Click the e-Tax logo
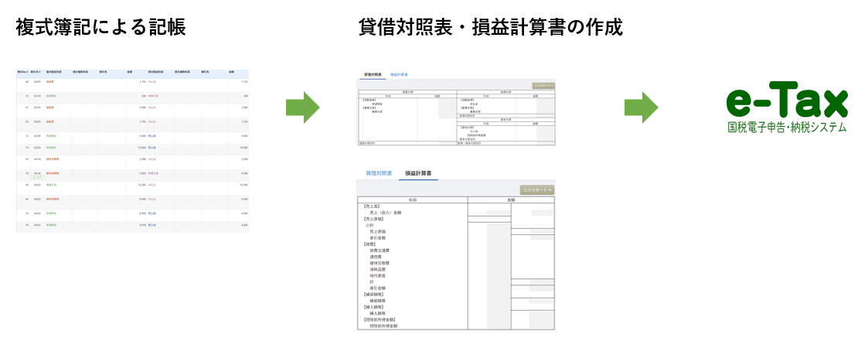Screen dimensions: 868x351 click(x=786, y=103)
